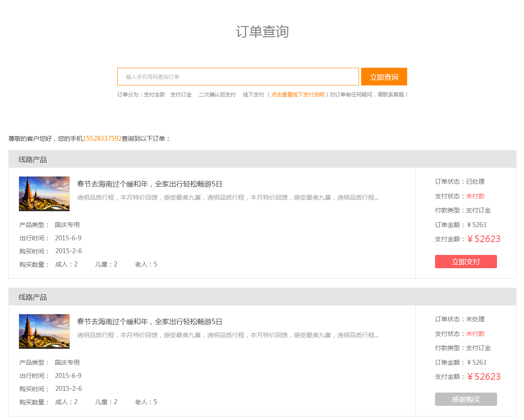Image resolution: width=524 pixels, height=420 pixels.
Task: Click the red 未付款 status on first order
Action: pyautogui.click(x=475, y=196)
